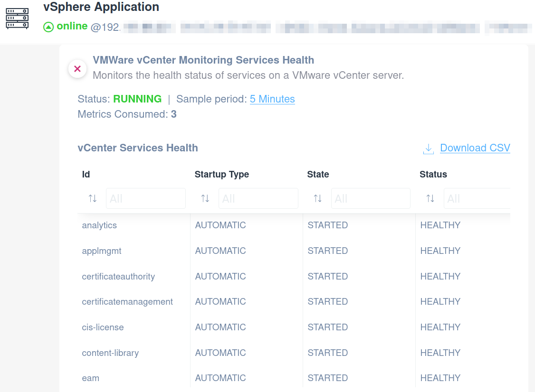Image resolution: width=535 pixels, height=392 pixels.
Task: Select the eam service Id cell
Action: [90, 378]
